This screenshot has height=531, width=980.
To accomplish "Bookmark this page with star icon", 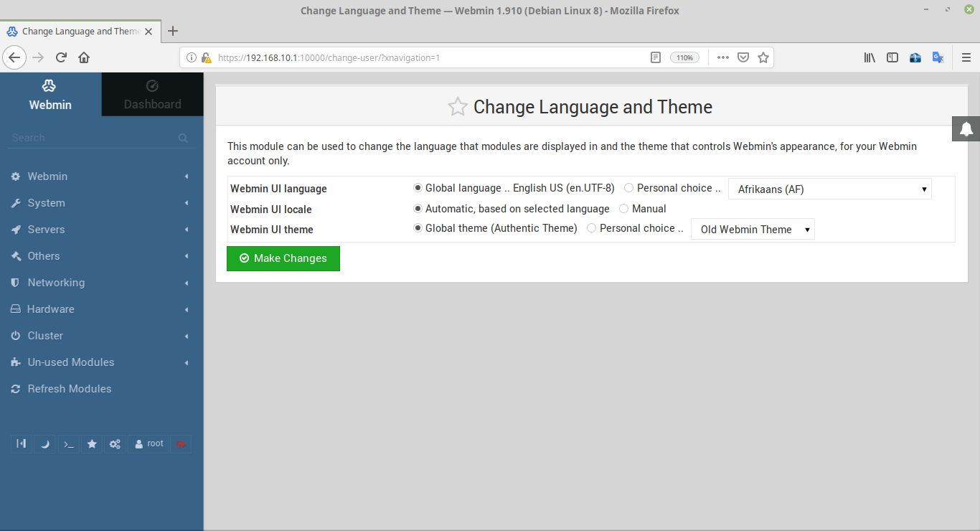I will [x=763, y=57].
